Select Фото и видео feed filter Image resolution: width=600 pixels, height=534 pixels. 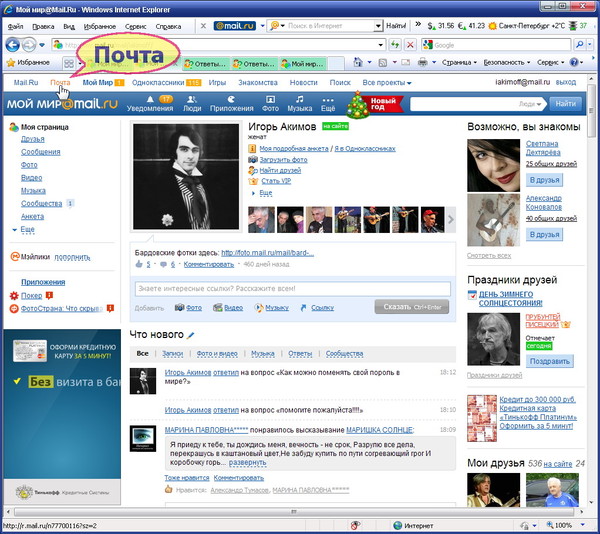(x=217, y=354)
